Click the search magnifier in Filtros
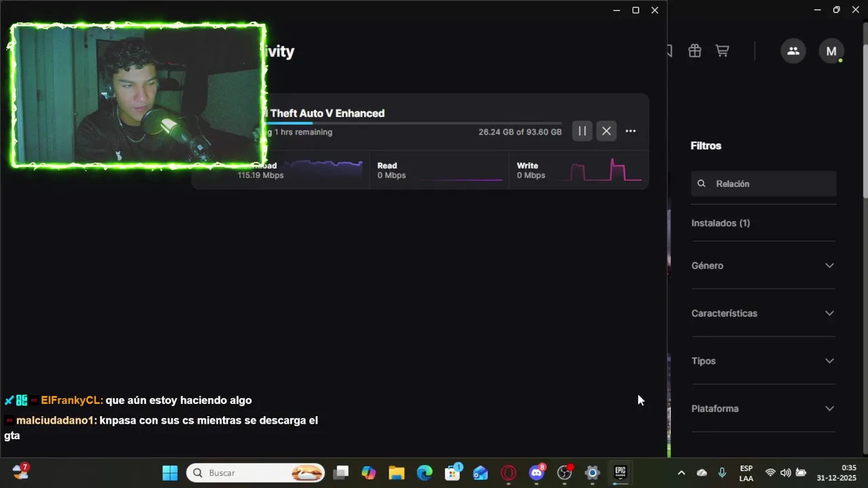 point(702,184)
